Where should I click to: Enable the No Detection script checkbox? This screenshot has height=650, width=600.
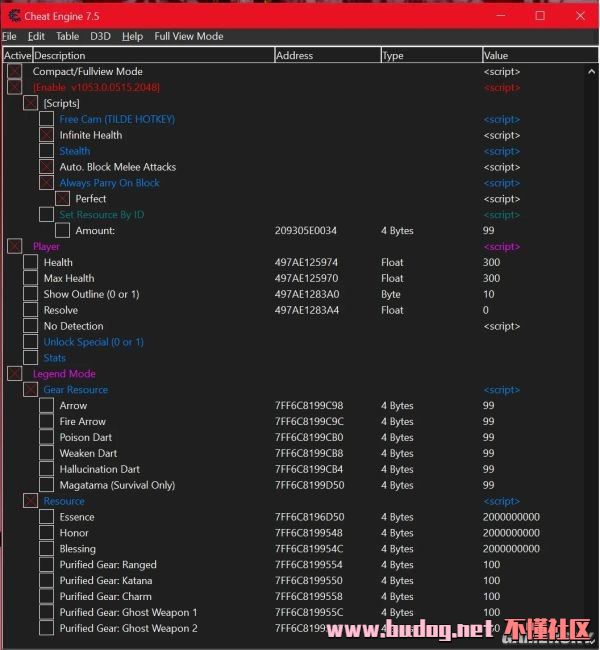coord(30,326)
